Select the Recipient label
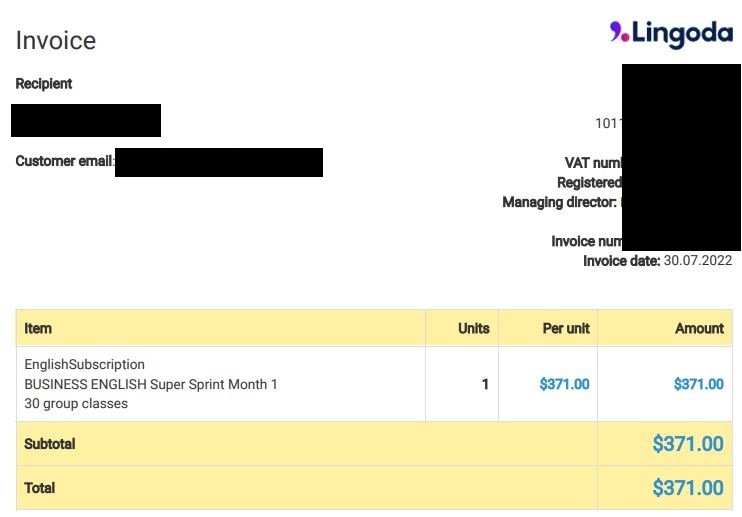Screen dimensions: 742x517 tap(44, 84)
